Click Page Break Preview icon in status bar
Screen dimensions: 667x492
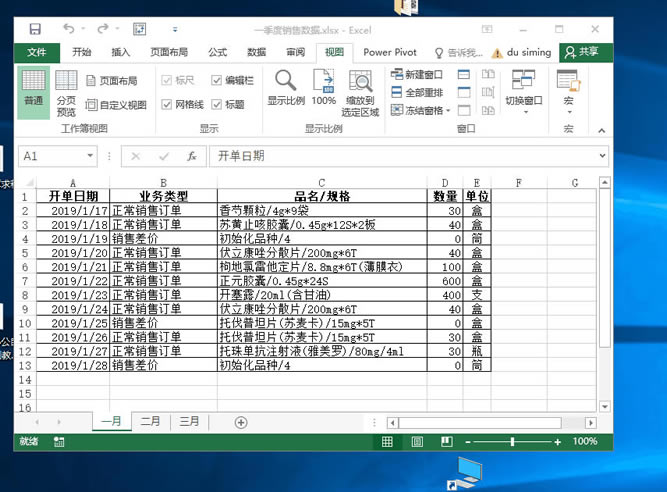tap(447, 442)
